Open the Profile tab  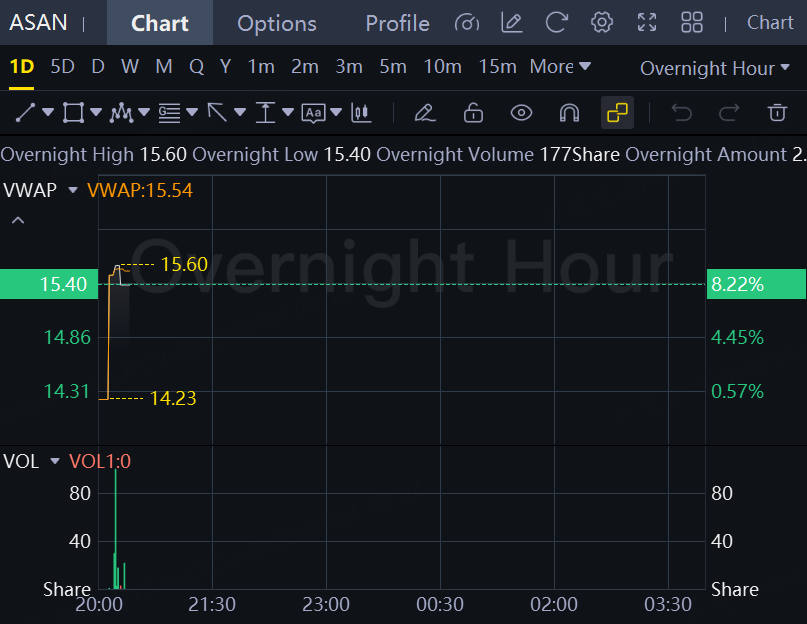click(x=397, y=23)
